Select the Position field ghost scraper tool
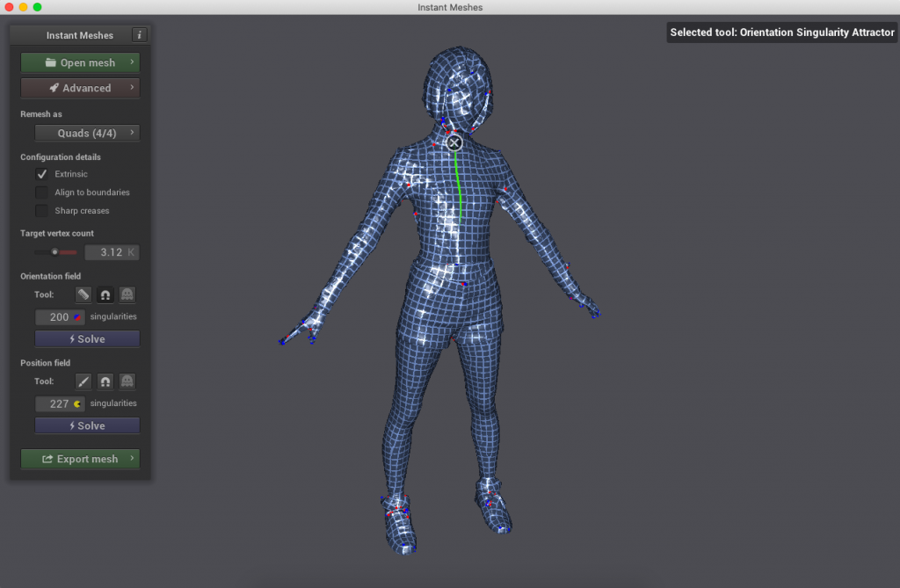The image size is (900, 588). (x=127, y=381)
